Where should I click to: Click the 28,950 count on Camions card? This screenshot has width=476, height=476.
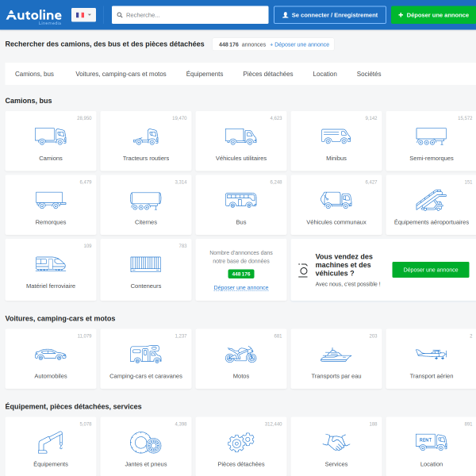click(84, 117)
